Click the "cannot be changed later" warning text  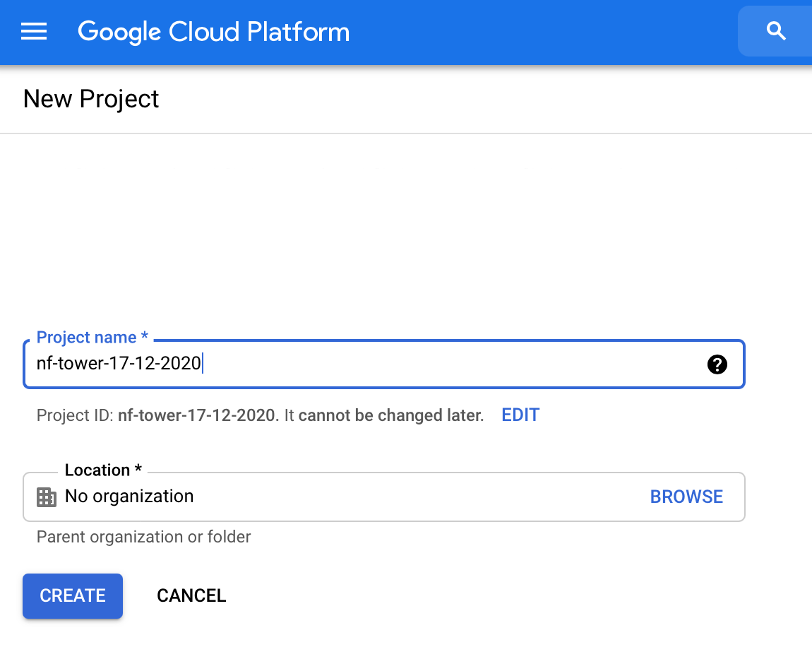tap(390, 415)
